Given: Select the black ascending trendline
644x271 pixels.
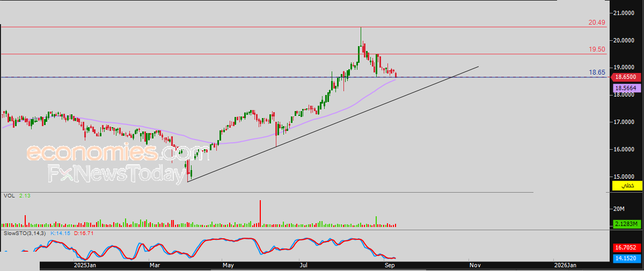Looking at the screenshot, I should pyautogui.click(x=333, y=124).
